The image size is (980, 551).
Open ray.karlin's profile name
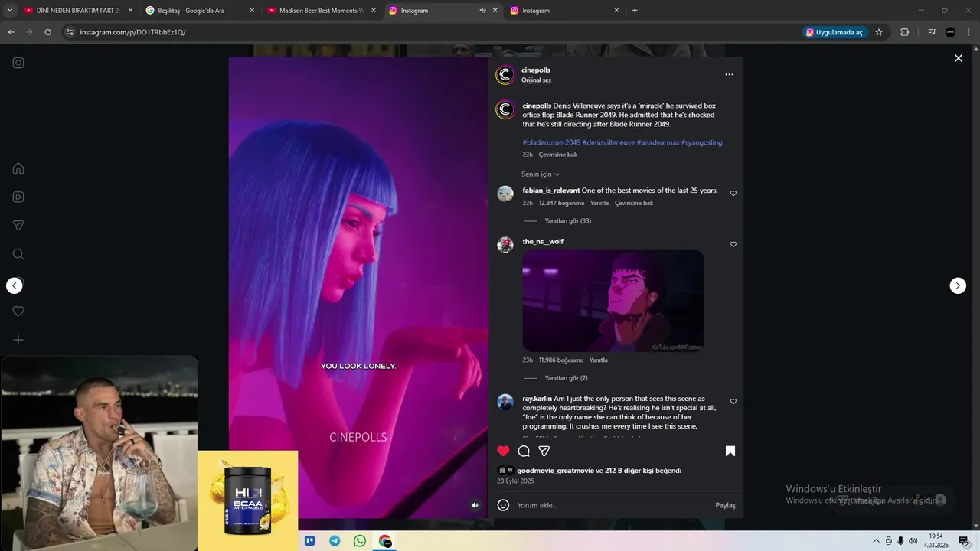tap(537, 399)
